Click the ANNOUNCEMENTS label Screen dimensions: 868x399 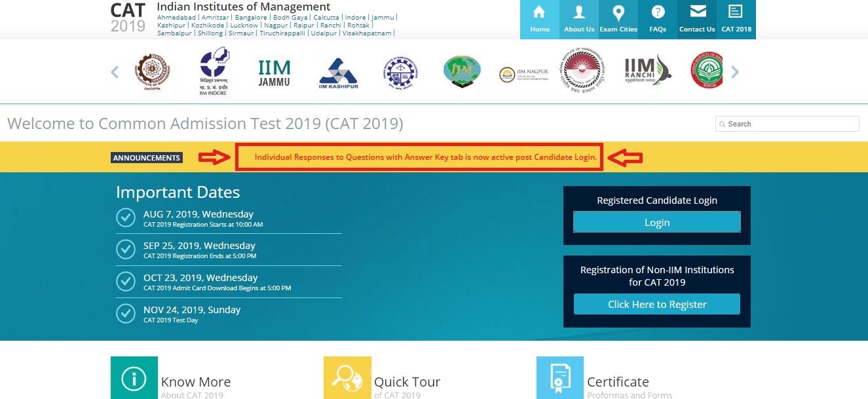click(x=146, y=158)
